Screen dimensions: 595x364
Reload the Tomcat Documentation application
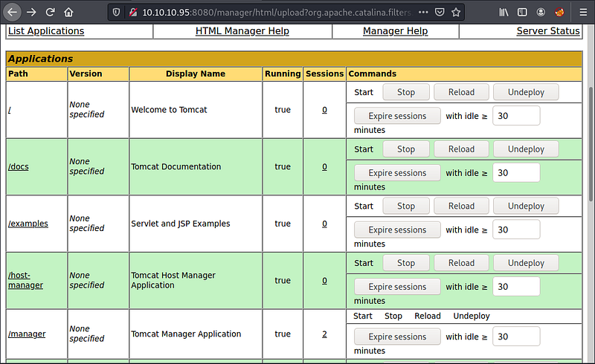[x=461, y=149]
